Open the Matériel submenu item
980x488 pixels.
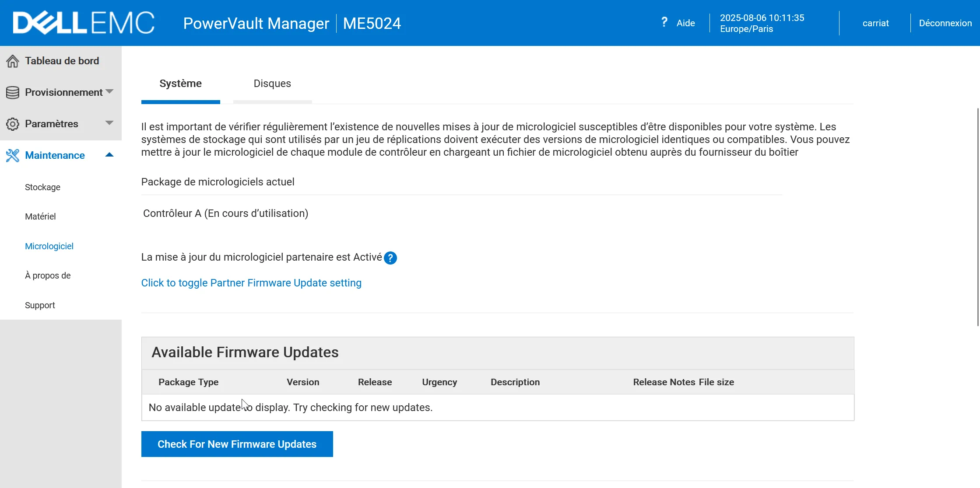40,216
